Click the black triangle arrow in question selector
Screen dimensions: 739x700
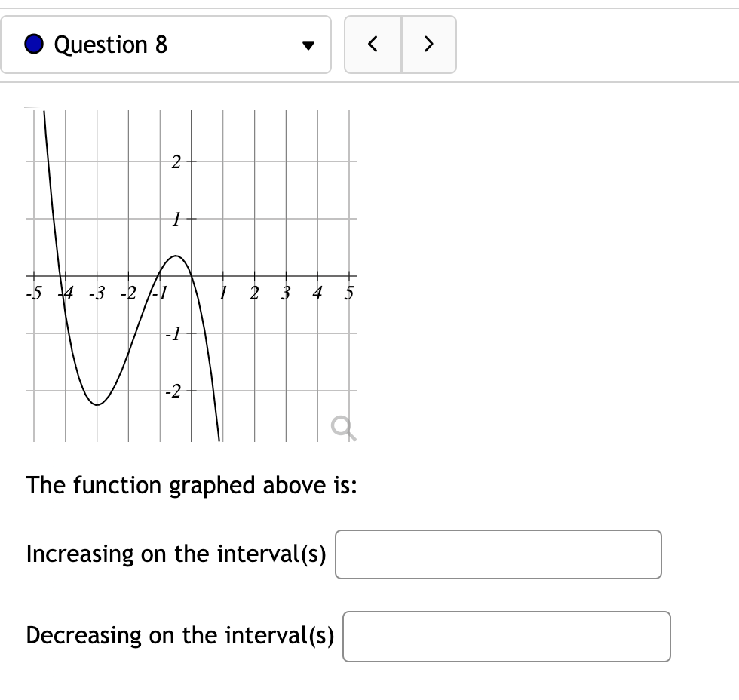(308, 46)
